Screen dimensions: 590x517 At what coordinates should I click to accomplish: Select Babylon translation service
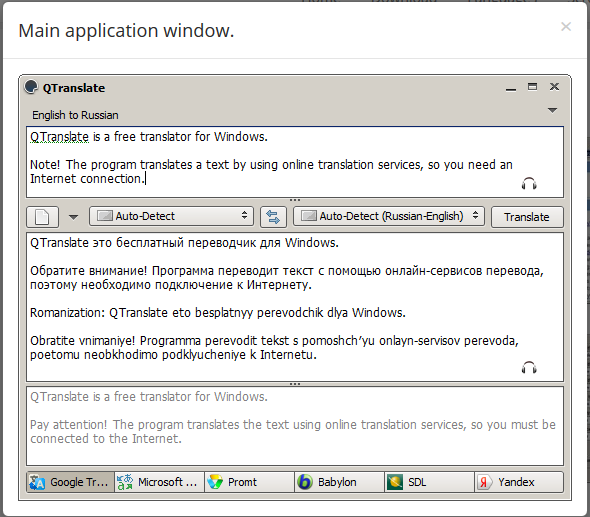[339, 482]
